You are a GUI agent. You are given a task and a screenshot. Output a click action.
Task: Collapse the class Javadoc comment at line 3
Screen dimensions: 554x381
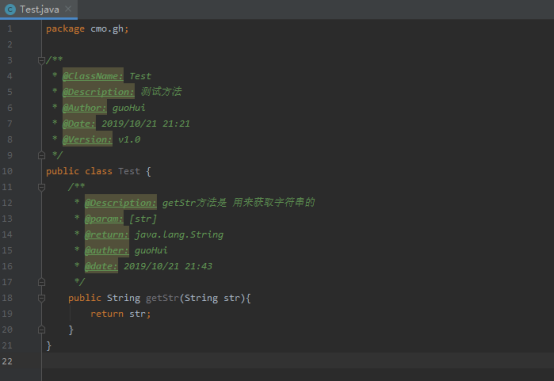point(41,60)
